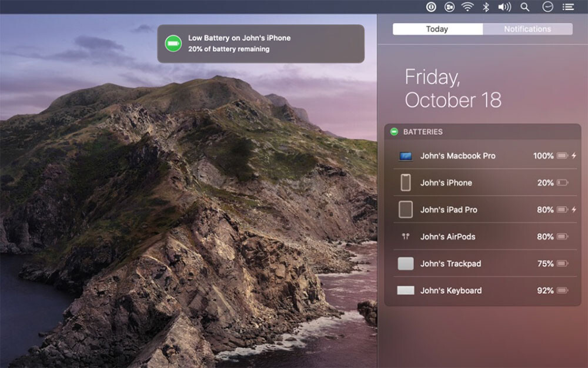
Task: Select John's iPad Pro row label
Action: [x=449, y=210]
